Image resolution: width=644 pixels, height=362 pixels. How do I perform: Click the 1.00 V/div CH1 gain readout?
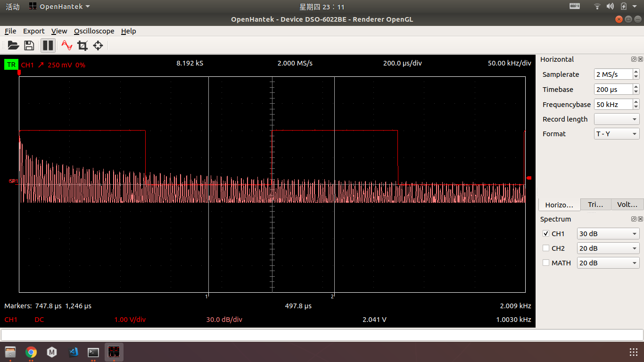point(130,320)
